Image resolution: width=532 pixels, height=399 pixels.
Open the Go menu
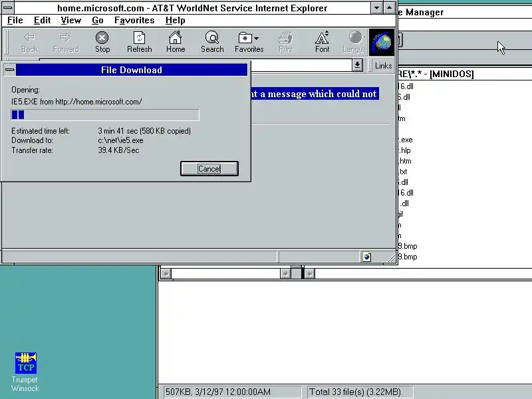97,21
